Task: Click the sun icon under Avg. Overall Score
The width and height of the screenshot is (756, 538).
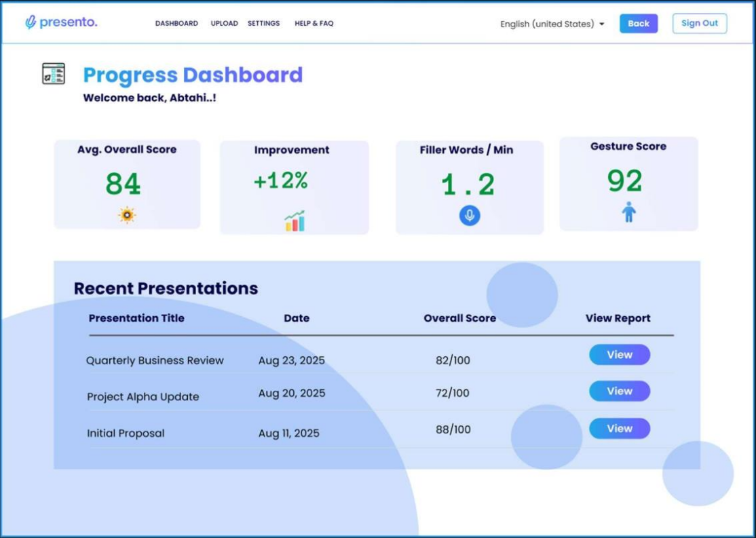Action: [x=127, y=215]
